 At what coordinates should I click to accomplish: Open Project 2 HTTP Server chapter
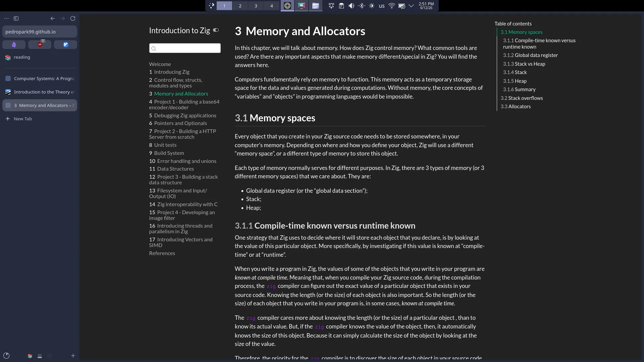(x=183, y=134)
